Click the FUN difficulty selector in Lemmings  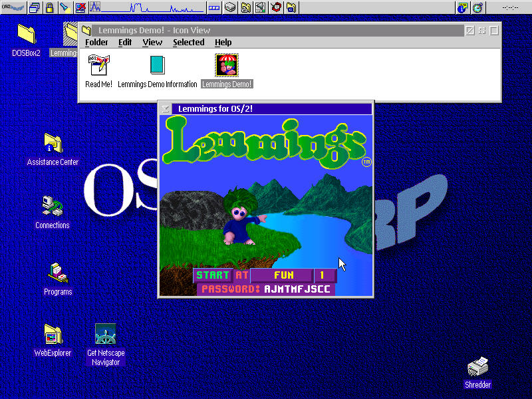click(x=282, y=275)
